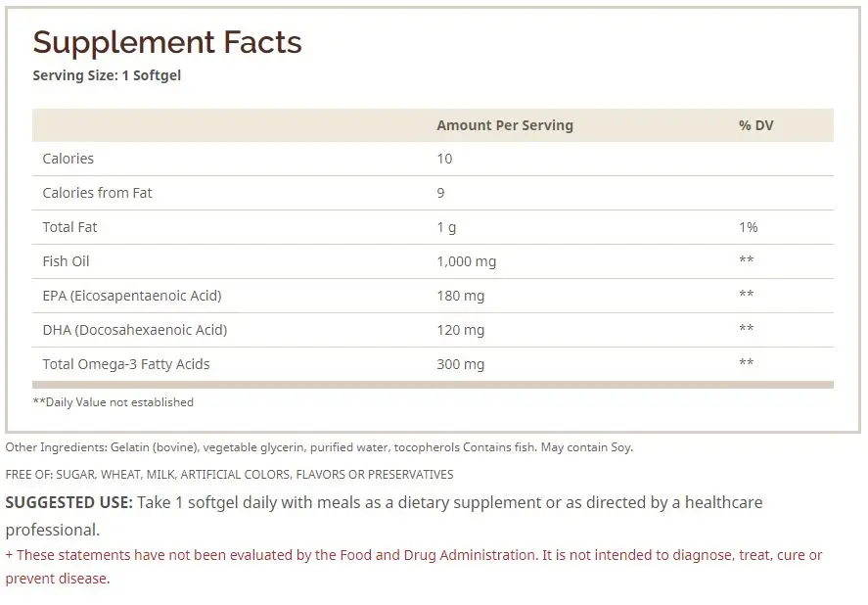Click the SUGGESTED USE bold label
Viewport: 868px width, 605px height.
click(69, 502)
